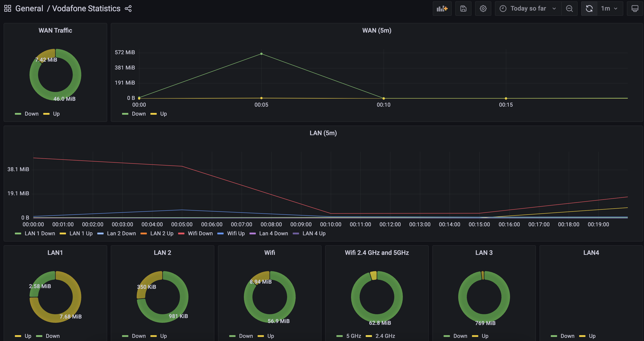The image size is (644, 341).
Task: Open the LAN4 panel title menu
Action: coord(591,253)
